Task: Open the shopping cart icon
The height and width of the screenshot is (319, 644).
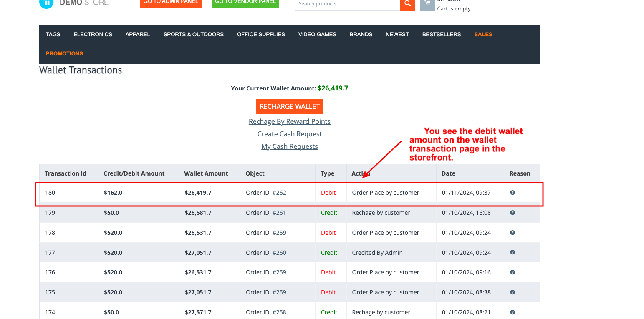Action: (427, 4)
